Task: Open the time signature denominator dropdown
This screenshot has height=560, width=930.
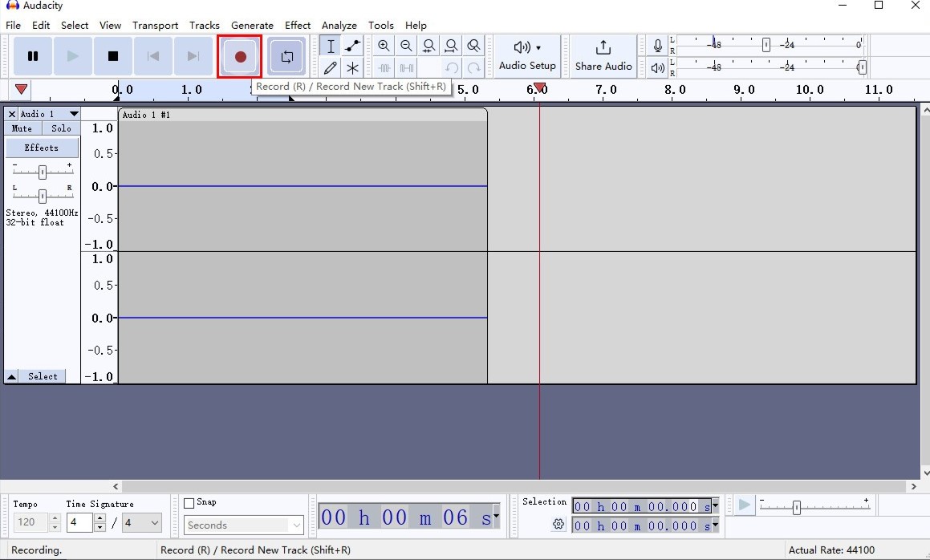Action: [142, 522]
